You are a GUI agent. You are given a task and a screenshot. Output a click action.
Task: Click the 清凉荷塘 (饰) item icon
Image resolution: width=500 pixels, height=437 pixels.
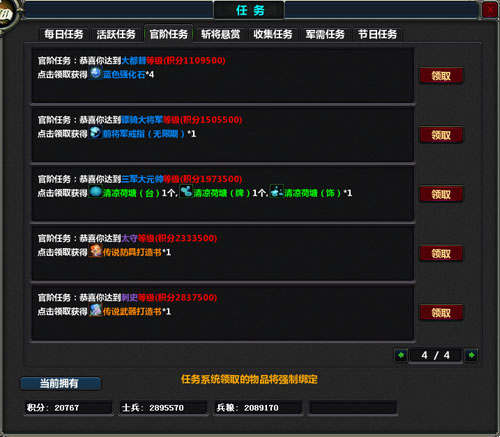277,192
